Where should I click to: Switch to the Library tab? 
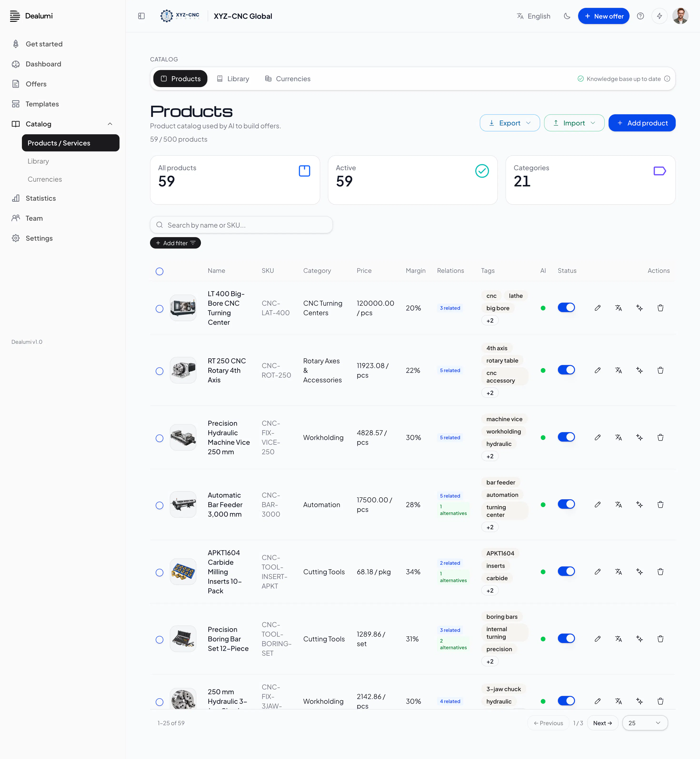(x=233, y=79)
